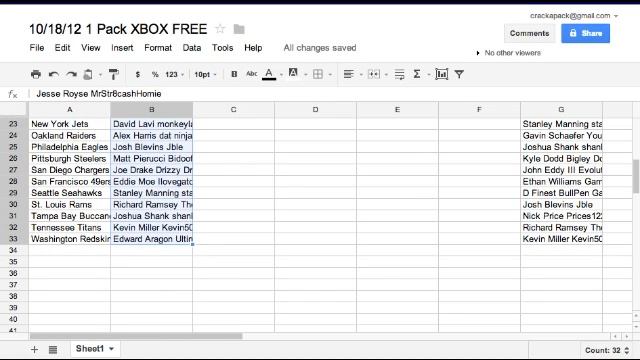Format as currency with dollar icon
Screen dimensions: 640x360
(x=138, y=74)
